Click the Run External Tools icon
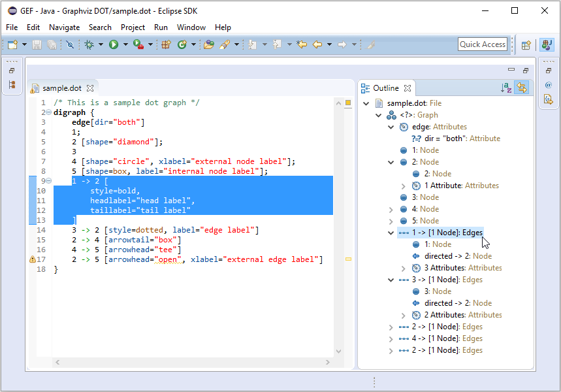The image size is (561, 392). pyautogui.click(x=138, y=44)
